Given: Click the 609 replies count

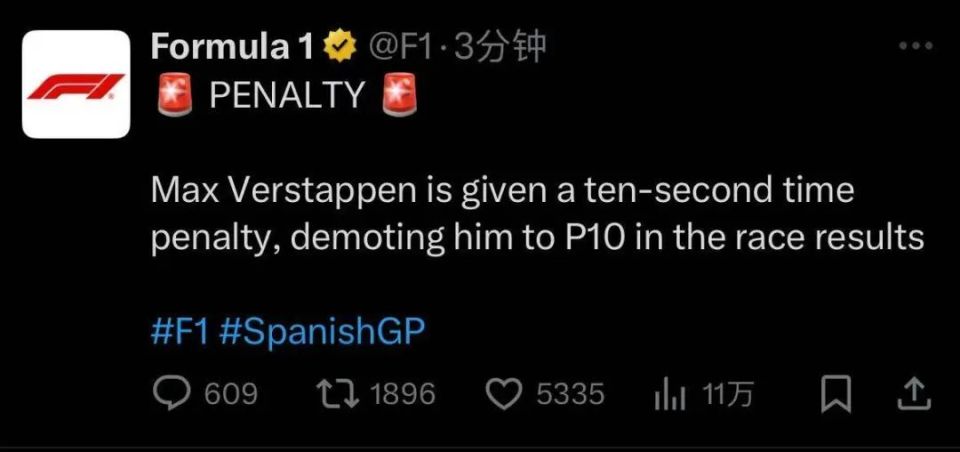Looking at the screenshot, I should [230, 395].
